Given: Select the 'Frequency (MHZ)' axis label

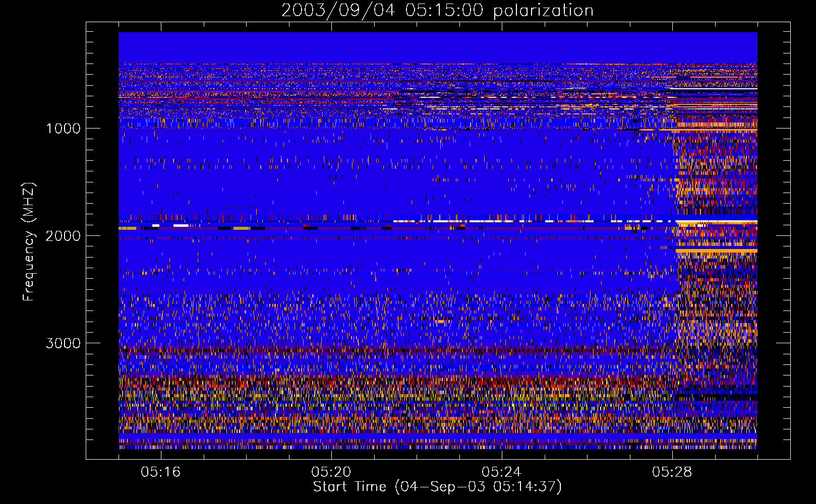Looking at the screenshot, I should click(x=29, y=242).
